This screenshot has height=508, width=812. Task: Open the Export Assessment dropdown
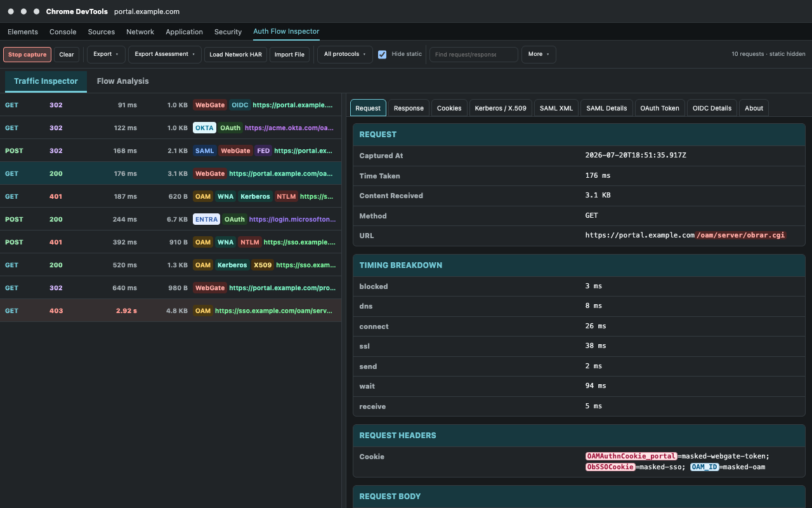click(165, 55)
